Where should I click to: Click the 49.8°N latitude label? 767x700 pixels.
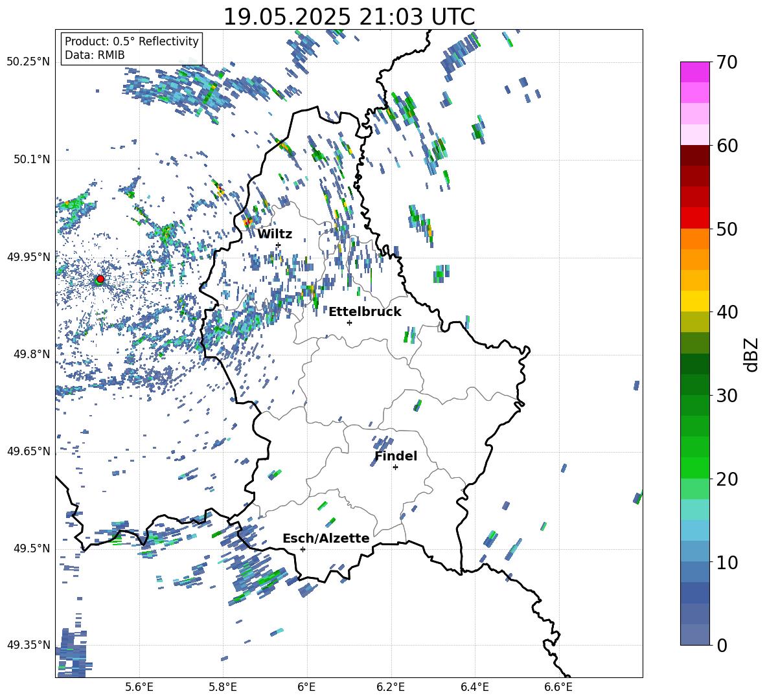pyautogui.click(x=32, y=354)
